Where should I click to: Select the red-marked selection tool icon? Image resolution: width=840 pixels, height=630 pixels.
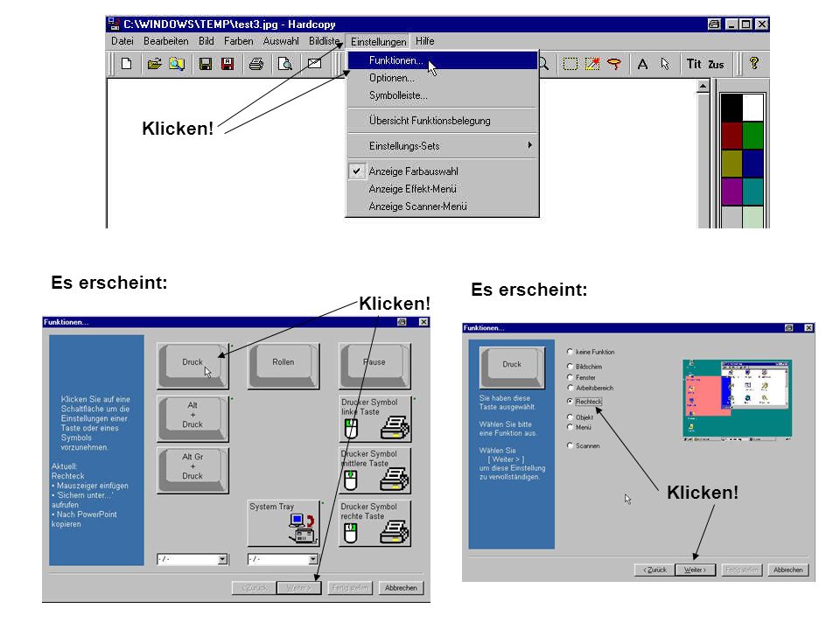(592, 64)
